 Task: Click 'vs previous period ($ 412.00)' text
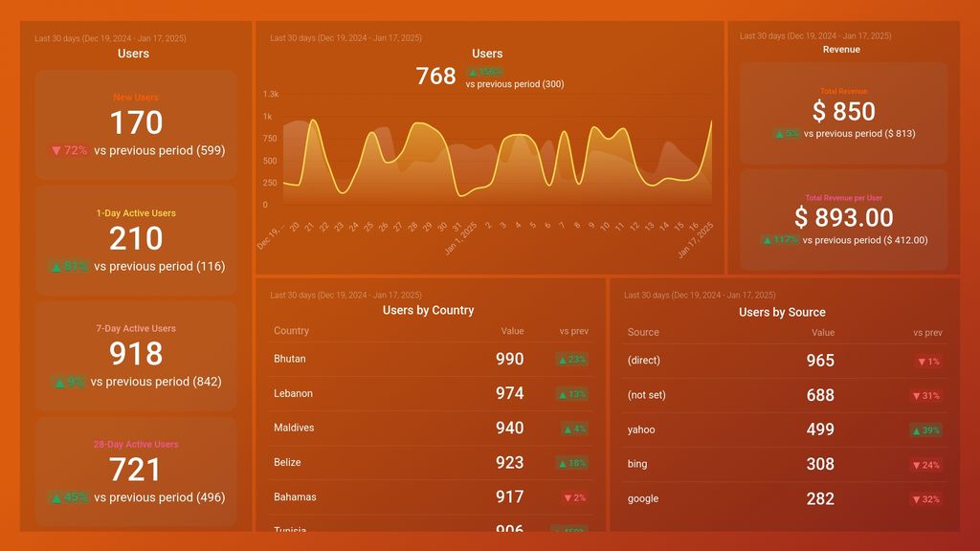click(x=865, y=240)
